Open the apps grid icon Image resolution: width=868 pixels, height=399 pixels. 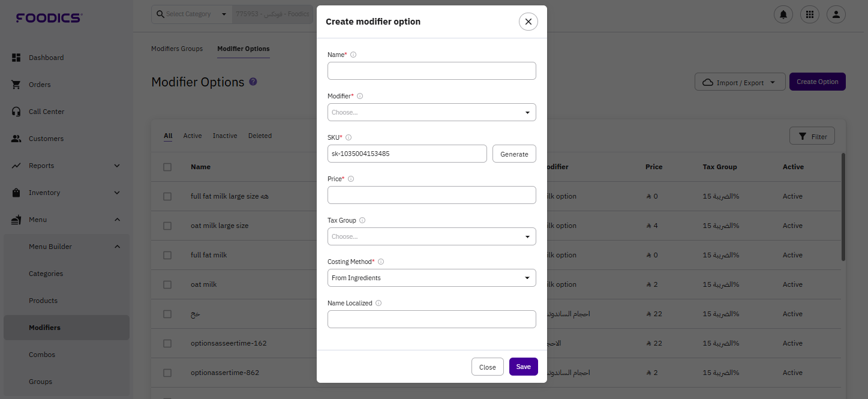click(809, 14)
